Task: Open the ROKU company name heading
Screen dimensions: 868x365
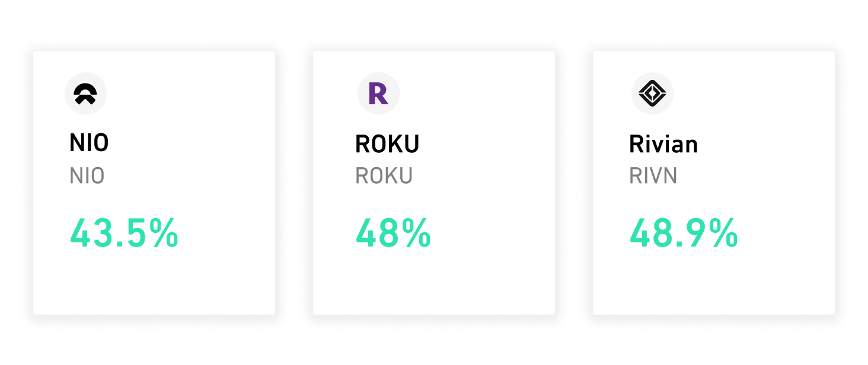Action: [387, 144]
